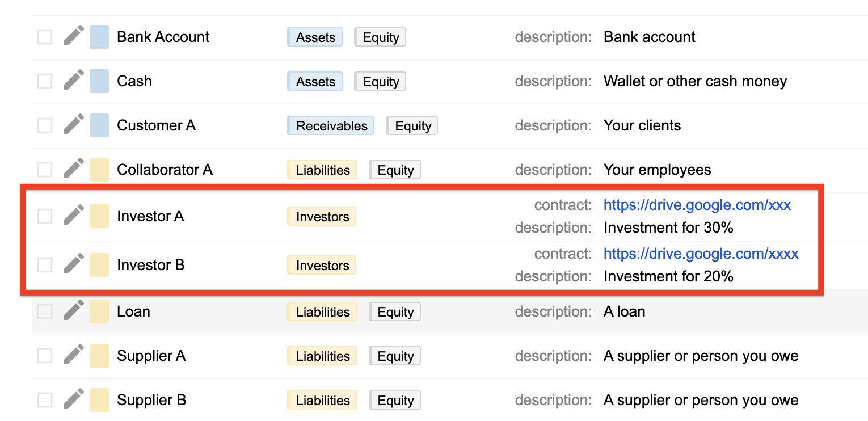Click the edit pencil for Customer A
This screenshot has width=868, height=421.
73,125
